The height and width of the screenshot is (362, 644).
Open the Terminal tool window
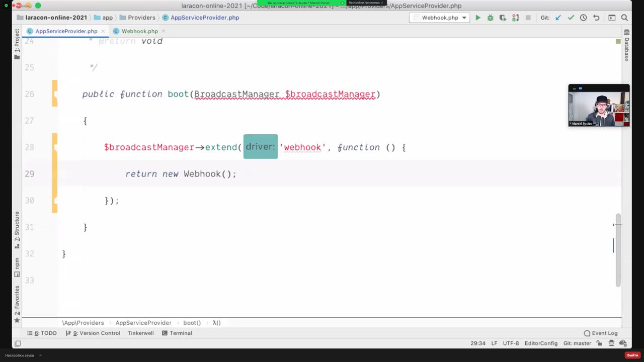(177, 333)
